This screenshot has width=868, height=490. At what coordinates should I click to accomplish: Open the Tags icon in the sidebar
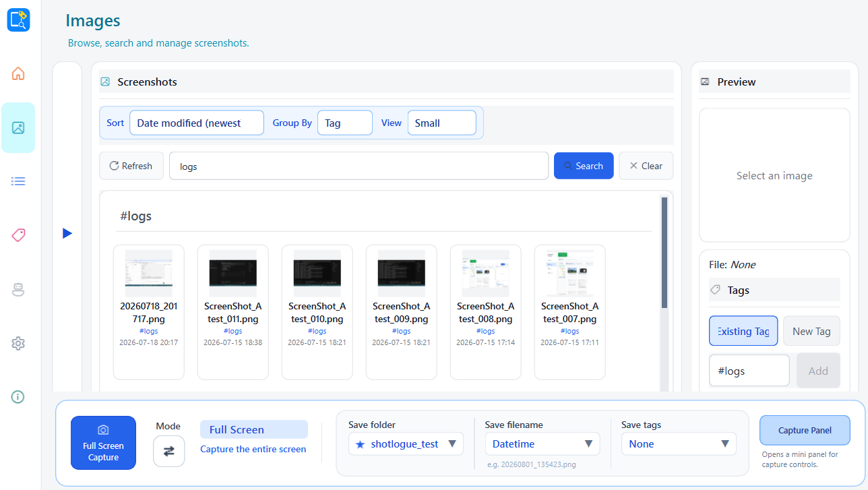[18, 235]
